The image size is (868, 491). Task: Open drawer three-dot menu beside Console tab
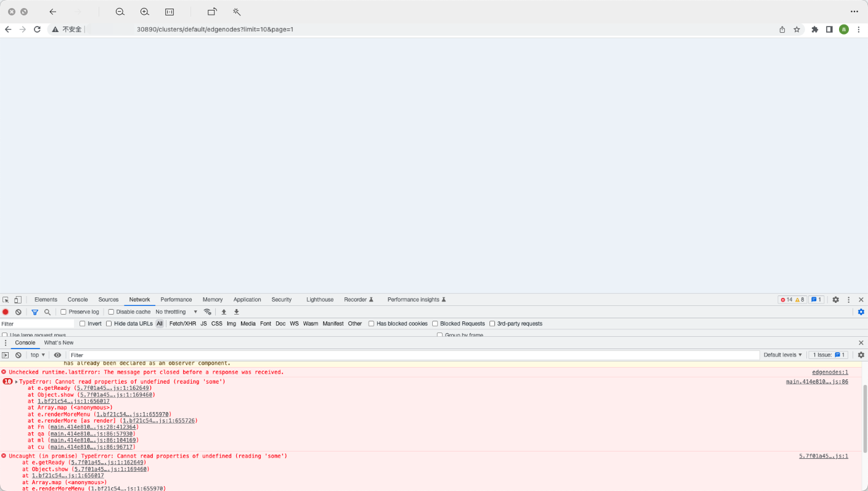pyautogui.click(x=6, y=343)
